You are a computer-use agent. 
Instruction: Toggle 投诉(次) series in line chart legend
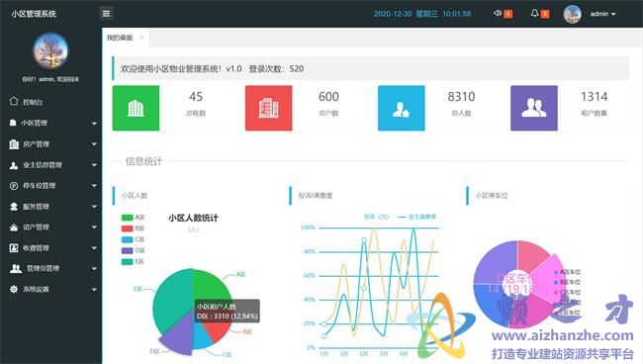[376, 217]
